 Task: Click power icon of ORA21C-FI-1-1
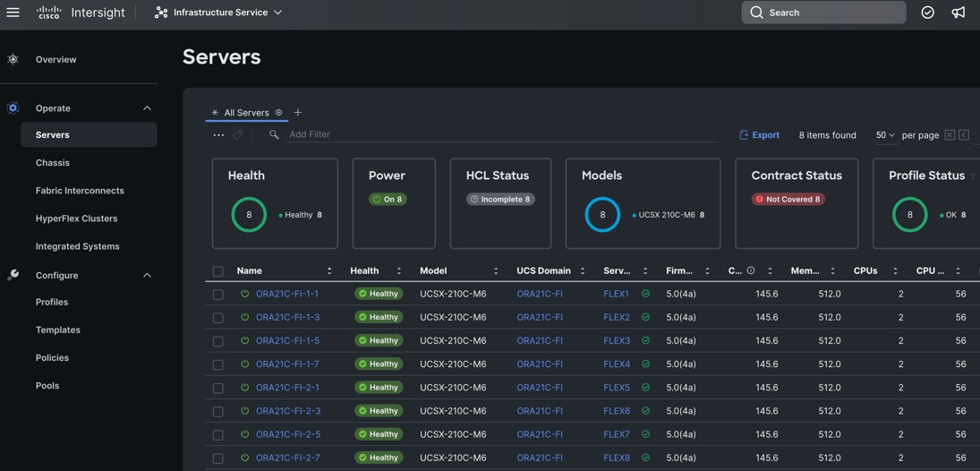tap(245, 294)
